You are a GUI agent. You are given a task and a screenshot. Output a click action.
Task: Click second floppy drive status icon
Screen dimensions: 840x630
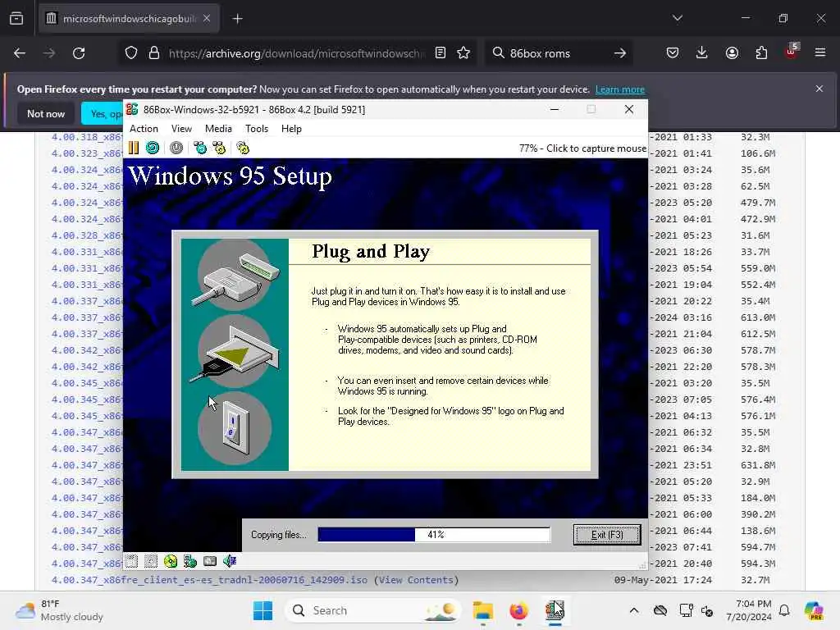coord(151,561)
